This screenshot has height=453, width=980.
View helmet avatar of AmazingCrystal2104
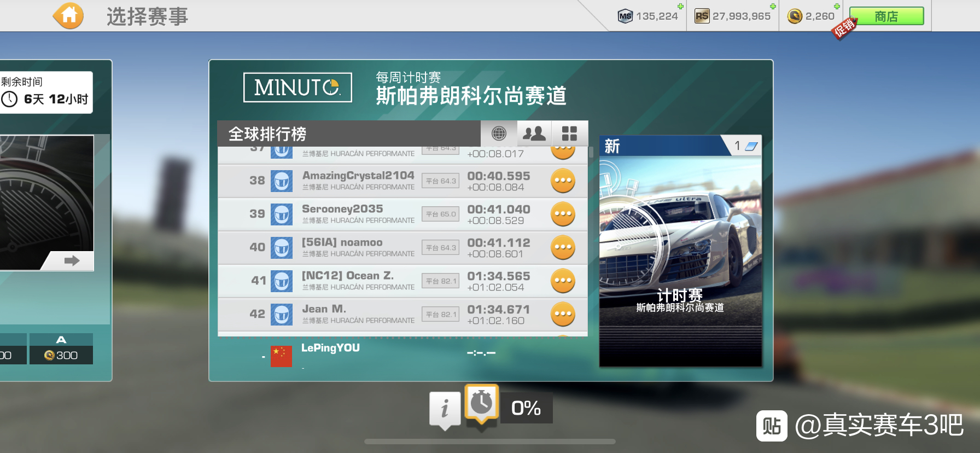pyautogui.click(x=282, y=181)
